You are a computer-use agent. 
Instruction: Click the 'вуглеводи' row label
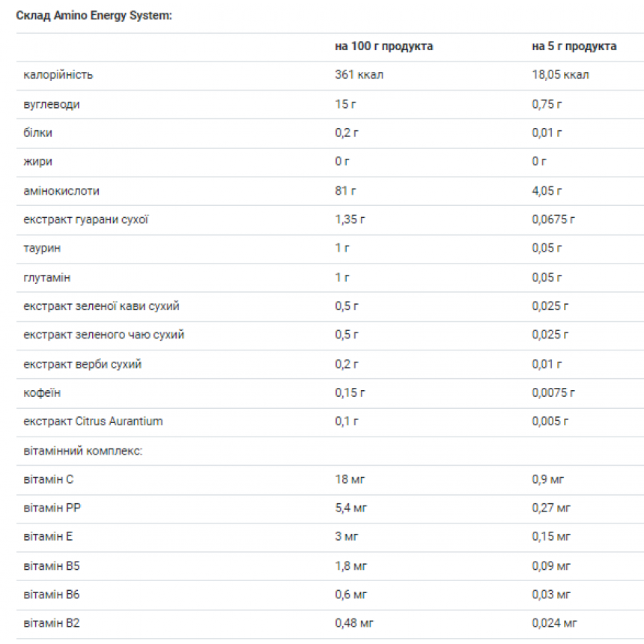[52, 104]
